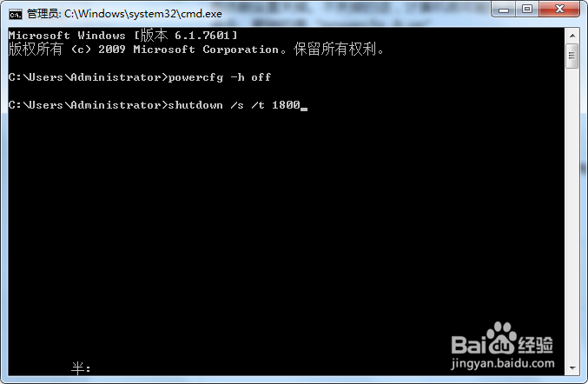Minimize the command prompt window
This screenshot has width=588, height=384.
[503, 9]
